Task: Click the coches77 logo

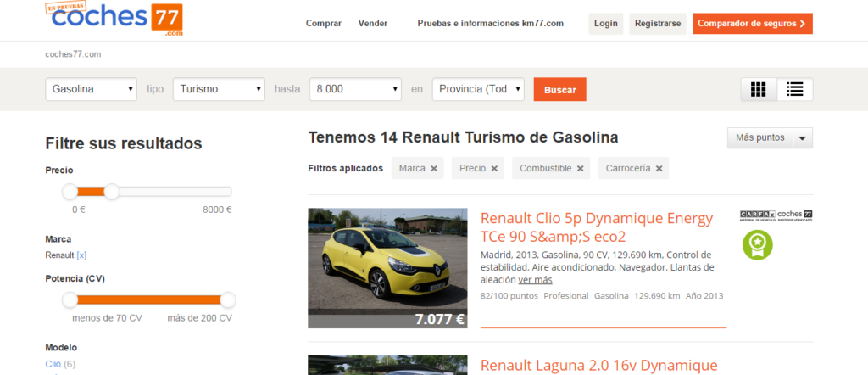Action: (114, 19)
